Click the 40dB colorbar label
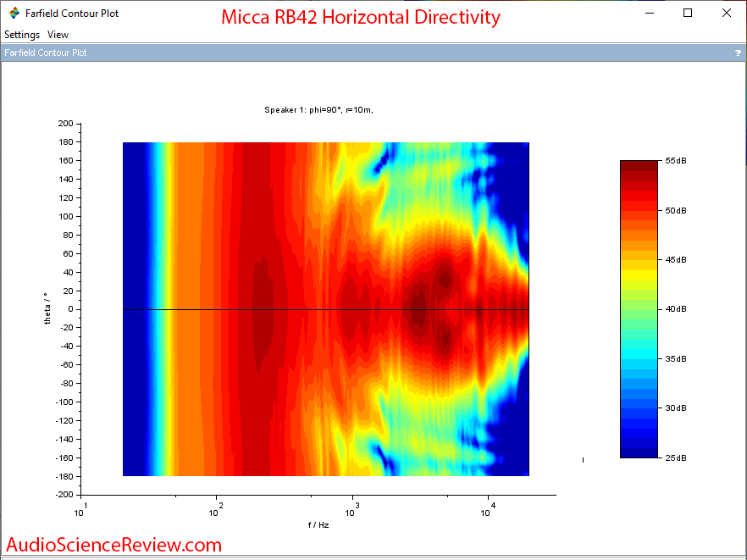Viewport: 747px width, 560px height. (676, 309)
